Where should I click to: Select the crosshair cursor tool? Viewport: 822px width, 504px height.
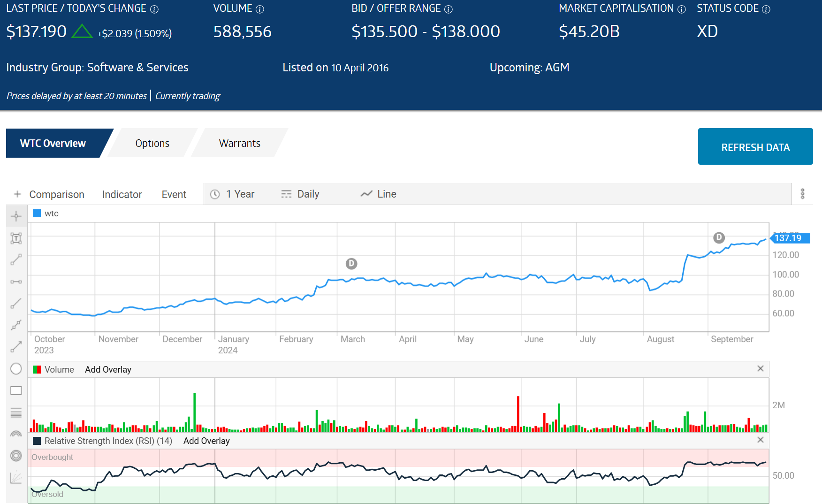[16, 216]
